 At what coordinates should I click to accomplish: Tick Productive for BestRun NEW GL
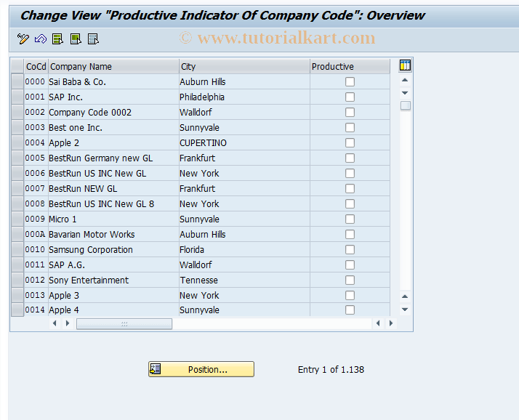click(x=350, y=189)
